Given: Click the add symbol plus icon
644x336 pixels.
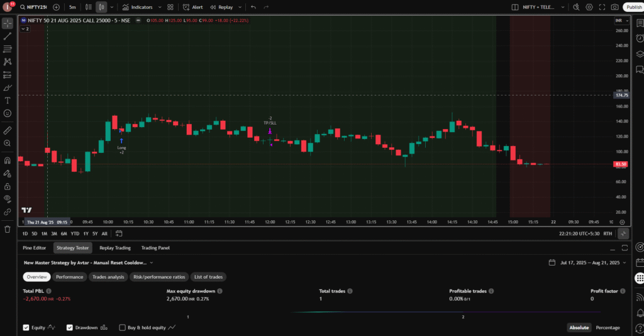Looking at the screenshot, I should coord(56,7).
